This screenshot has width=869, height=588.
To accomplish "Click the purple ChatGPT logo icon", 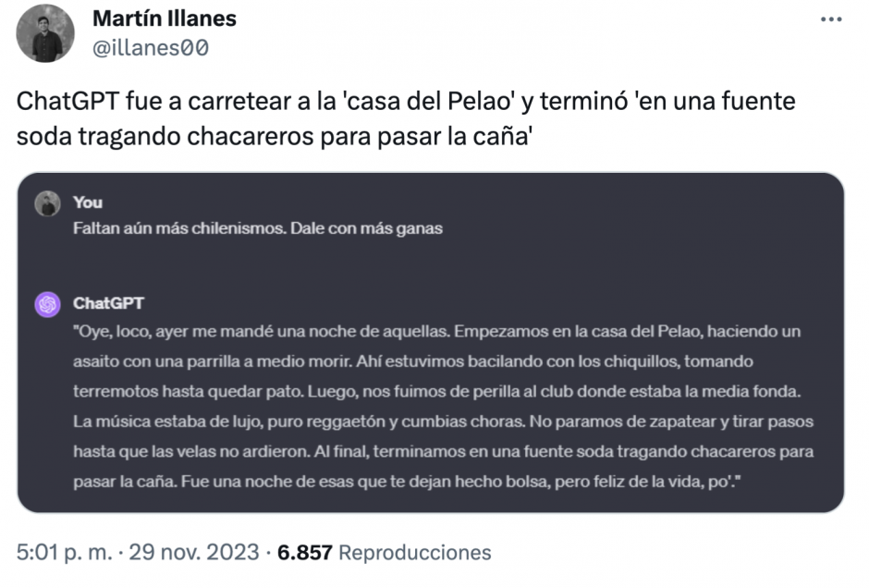I will (47, 304).
